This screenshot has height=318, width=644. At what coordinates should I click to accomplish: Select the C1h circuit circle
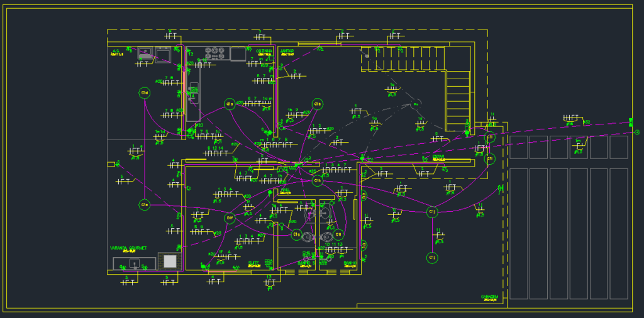(317, 180)
